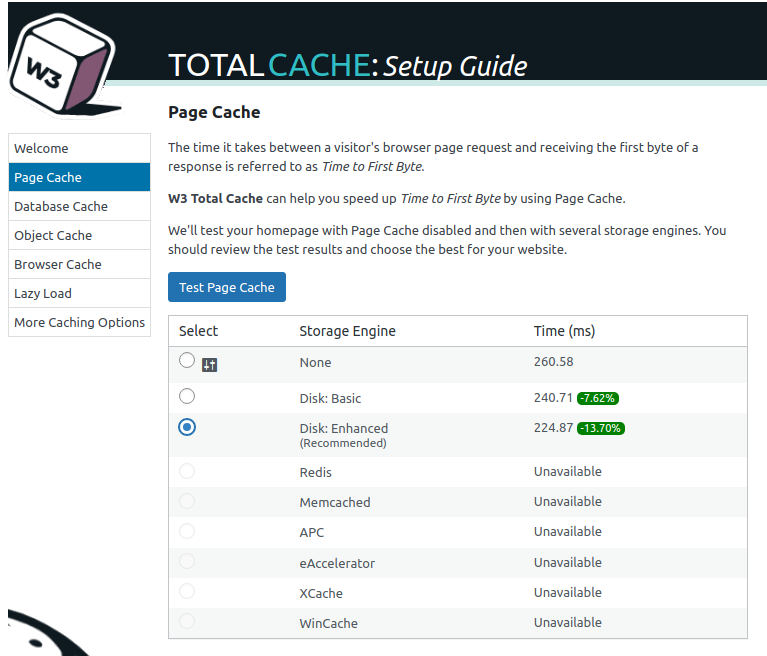Click Unavailable in the XCache row

567,592
